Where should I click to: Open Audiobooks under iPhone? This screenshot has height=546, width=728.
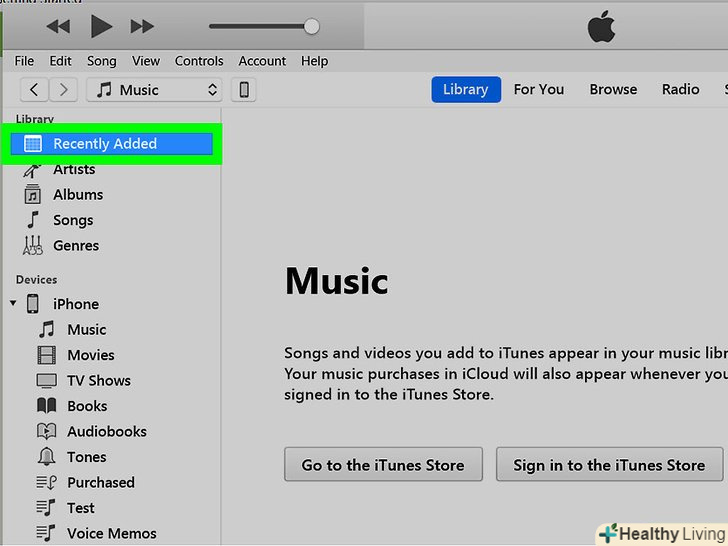(x=107, y=432)
